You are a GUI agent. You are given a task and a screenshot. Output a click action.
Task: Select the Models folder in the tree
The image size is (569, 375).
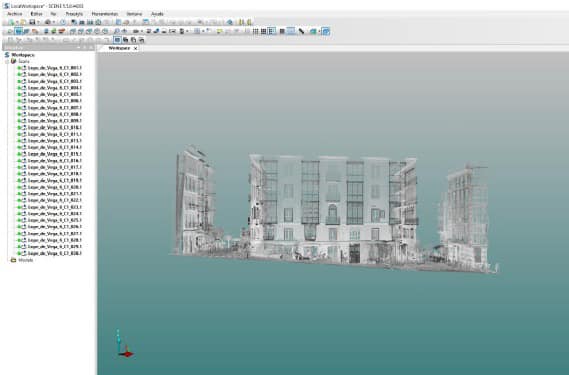(25, 260)
